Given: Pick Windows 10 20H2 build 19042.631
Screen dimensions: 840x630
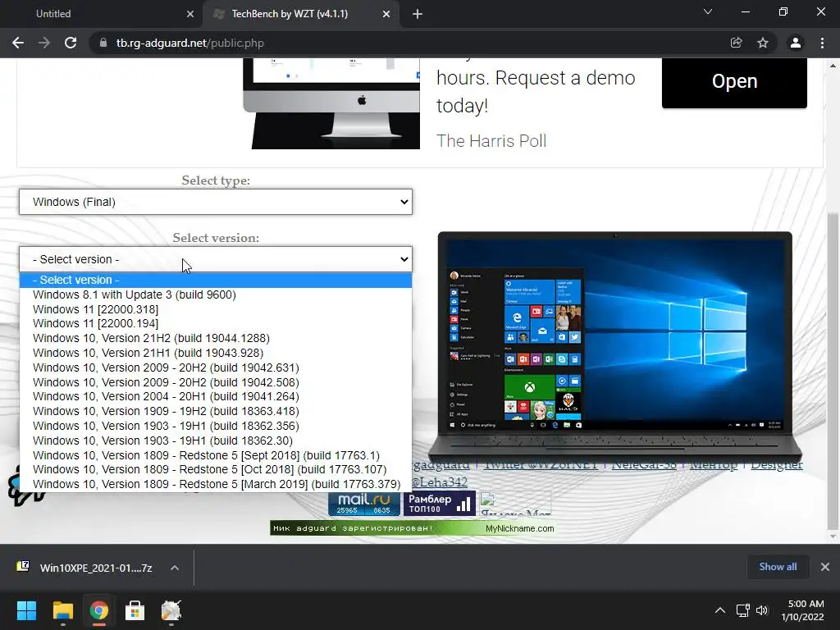Looking at the screenshot, I should pyautogui.click(x=216, y=367).
